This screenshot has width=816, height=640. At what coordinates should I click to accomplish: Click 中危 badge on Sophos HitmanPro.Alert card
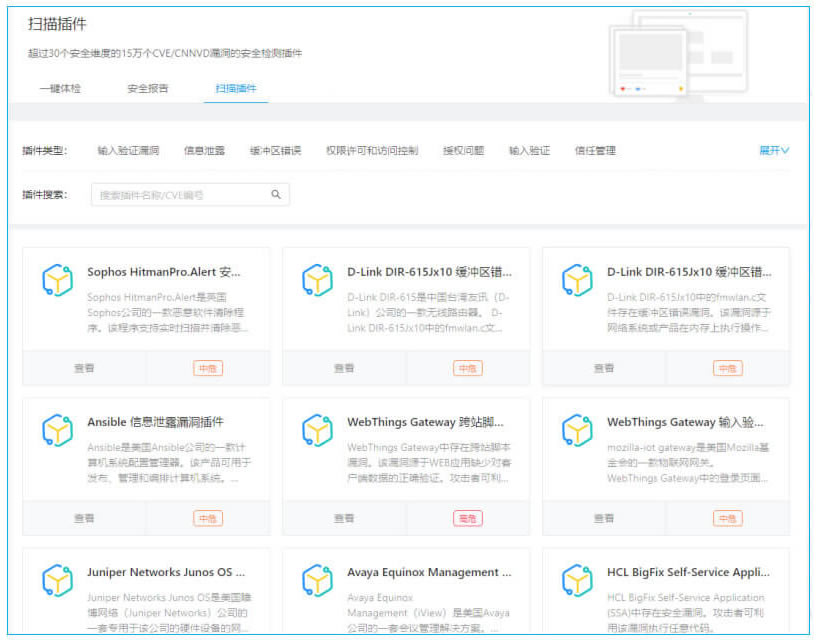click(x=208, y=368)
